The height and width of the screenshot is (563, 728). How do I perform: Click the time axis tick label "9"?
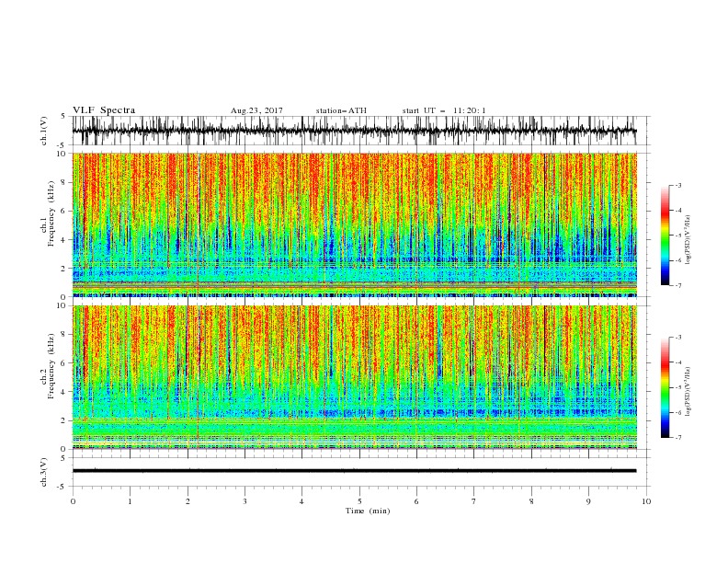tap(588, 501)
